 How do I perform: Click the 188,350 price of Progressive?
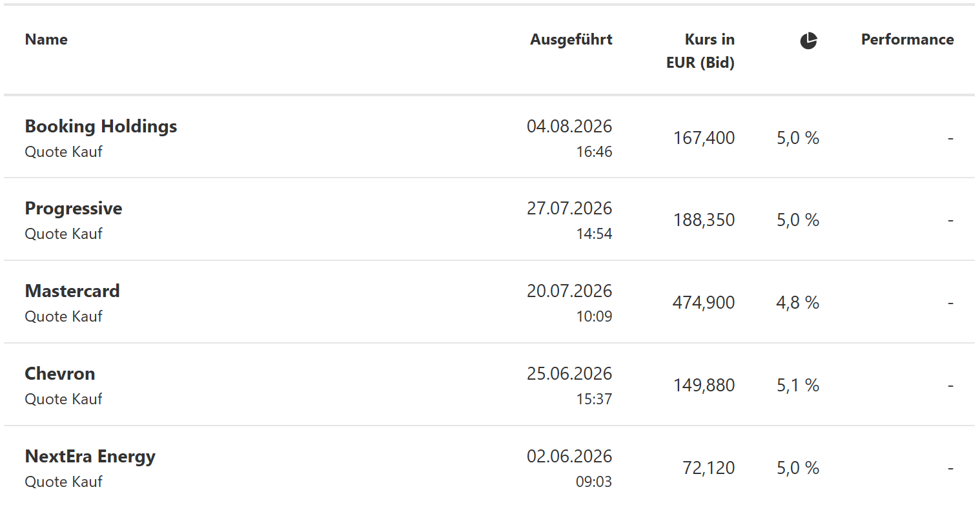coord(704,220)
